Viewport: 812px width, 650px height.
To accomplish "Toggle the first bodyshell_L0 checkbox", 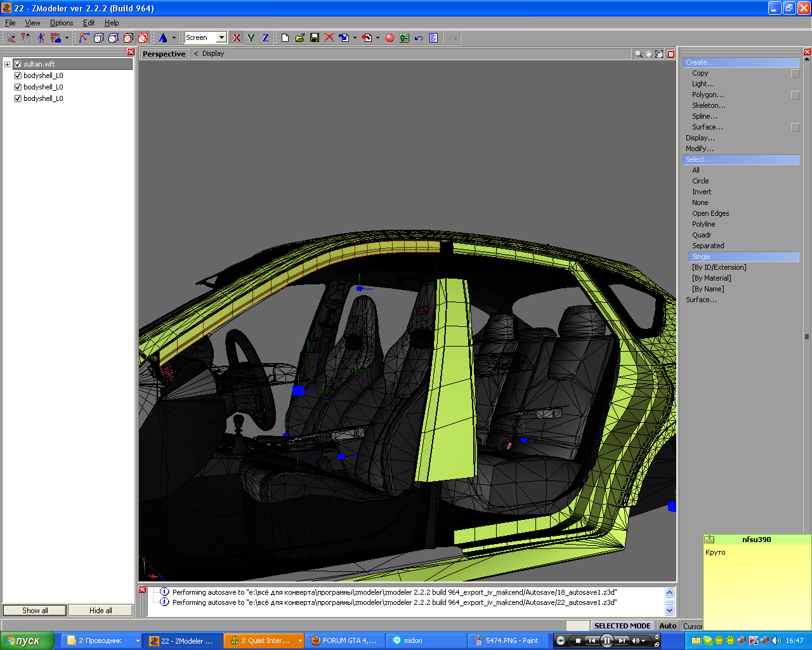I will coord(18,76).
